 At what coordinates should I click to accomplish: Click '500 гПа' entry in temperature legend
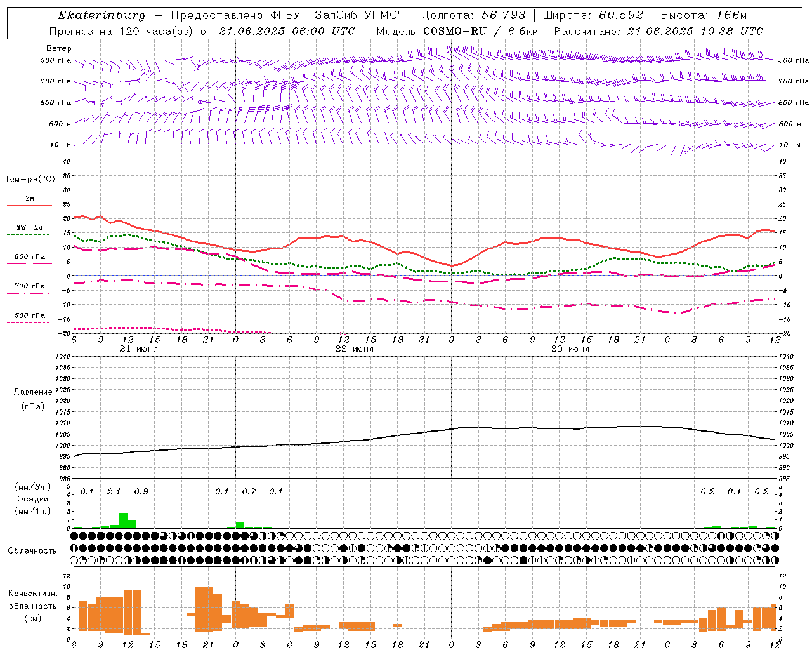(30, 315)
